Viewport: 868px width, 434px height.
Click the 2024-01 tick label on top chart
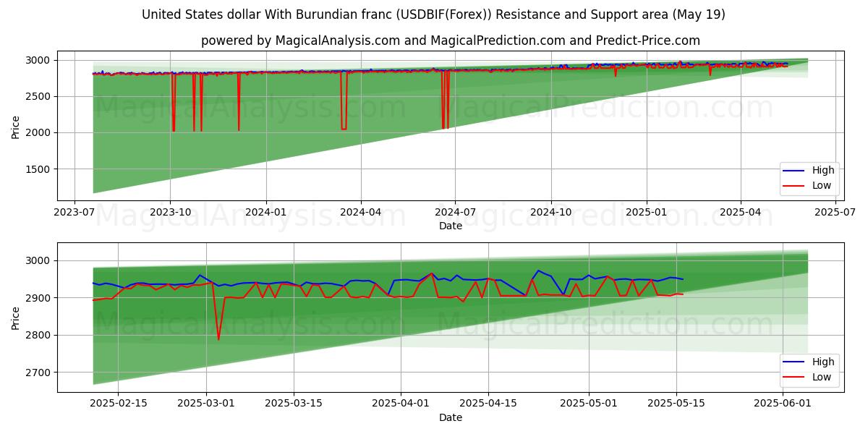click(x=265, y=213)
